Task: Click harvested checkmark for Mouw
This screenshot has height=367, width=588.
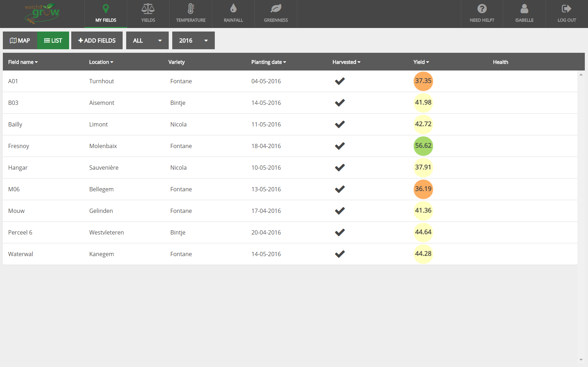Action: [x=340, y=211]
